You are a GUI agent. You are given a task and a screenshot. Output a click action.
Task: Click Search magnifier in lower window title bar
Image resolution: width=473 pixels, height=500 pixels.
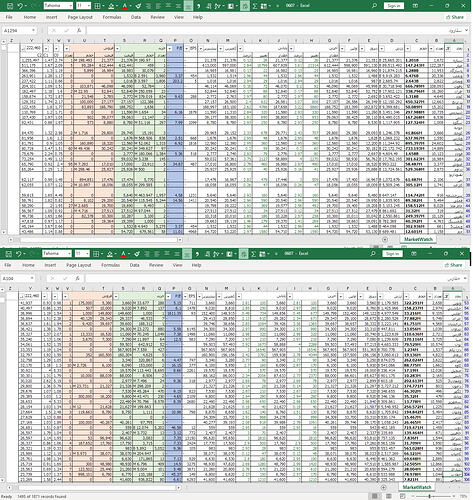pyautogui.click(x=373, y=254)
